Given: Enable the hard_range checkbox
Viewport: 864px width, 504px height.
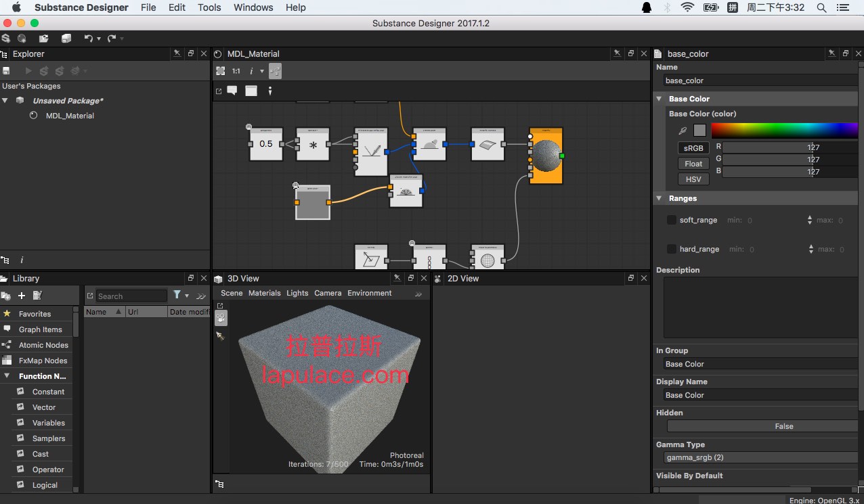Looking at the screenshot, I should coord(672,249).
